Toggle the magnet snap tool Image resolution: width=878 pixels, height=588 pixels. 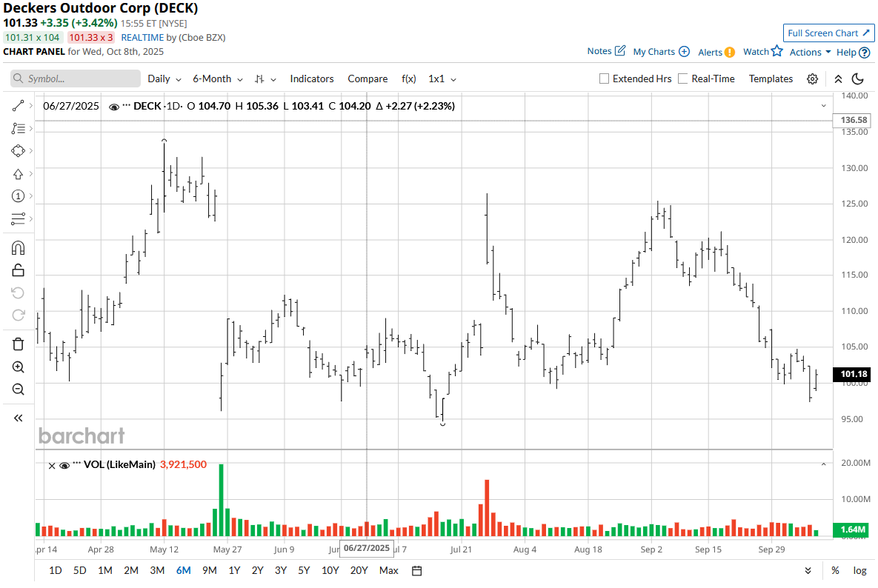(18, 248)
